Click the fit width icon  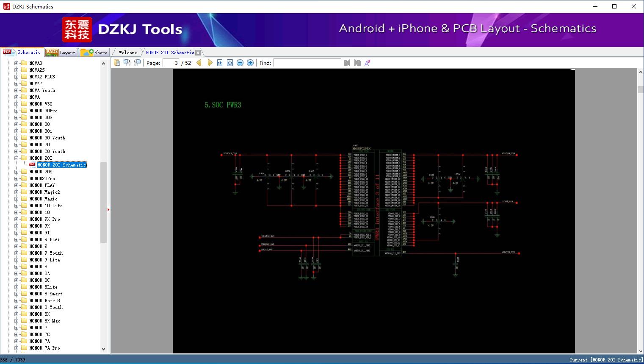tap(220, 63)
